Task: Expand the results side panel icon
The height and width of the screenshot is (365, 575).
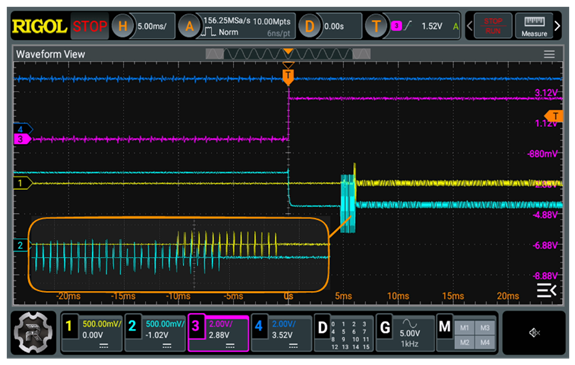Action: click(547, 291)
